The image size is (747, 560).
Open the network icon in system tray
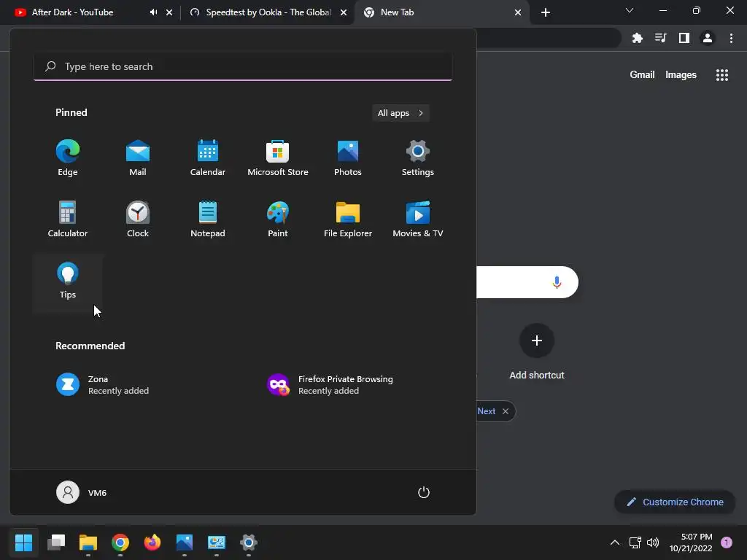pos(635,542)
